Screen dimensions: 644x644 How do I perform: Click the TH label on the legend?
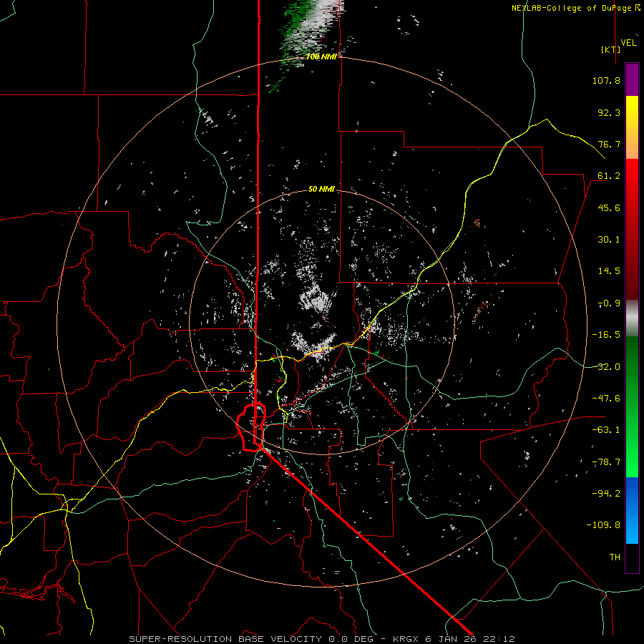[x=615, y=557]
